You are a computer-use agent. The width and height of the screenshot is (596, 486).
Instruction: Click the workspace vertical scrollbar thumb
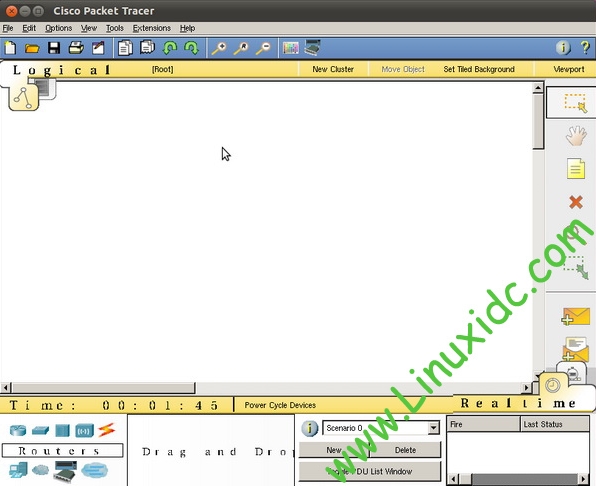tap(538, 122)
